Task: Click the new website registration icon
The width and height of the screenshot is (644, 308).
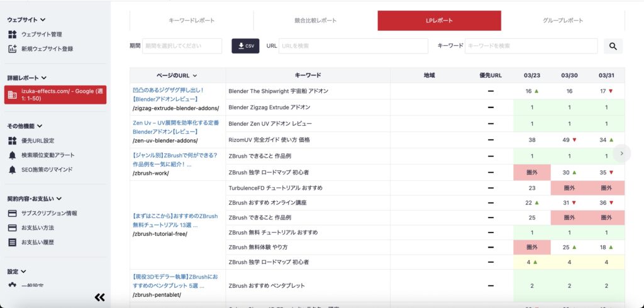Action: (13, 48)
